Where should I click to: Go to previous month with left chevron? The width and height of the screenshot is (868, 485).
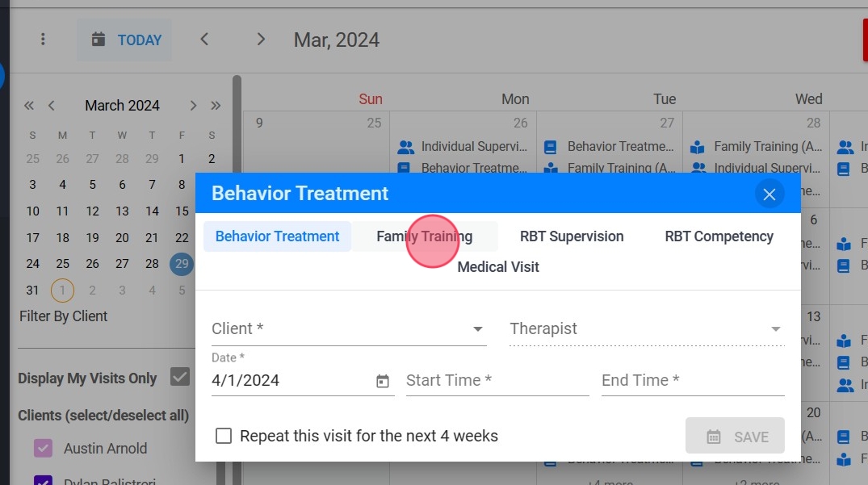(x=204, y=40)
